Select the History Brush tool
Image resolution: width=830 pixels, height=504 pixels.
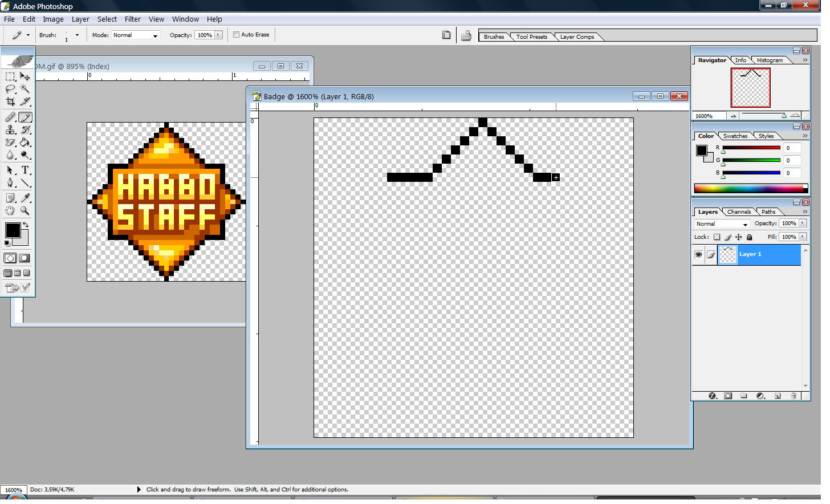25,130
